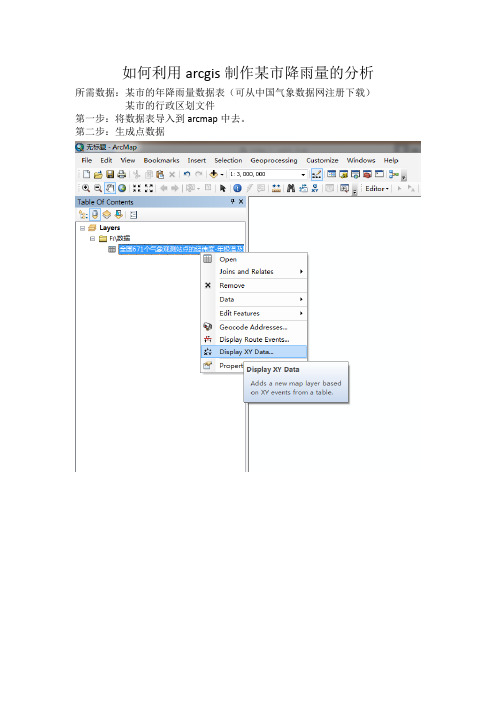The height and width of the screenshot is (702, 496).
Task: Open the Customize menu
Action: point(322,160)
